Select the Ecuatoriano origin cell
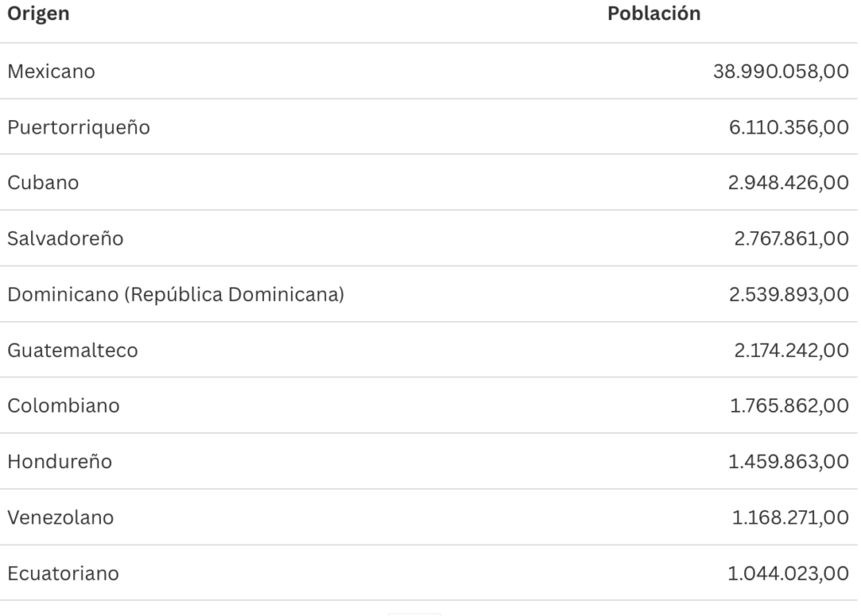Viewport: 861px width, 616px height. pos(63,573)
